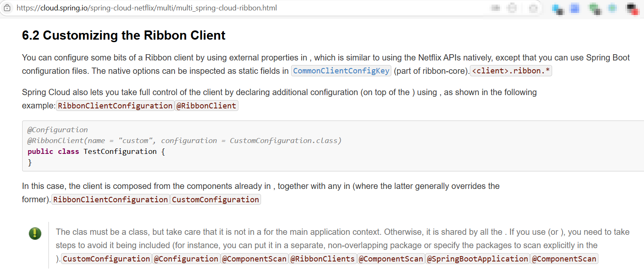644x279 pixels.
Task: Click the black extension icon with red badge
Action: [633, 9]
